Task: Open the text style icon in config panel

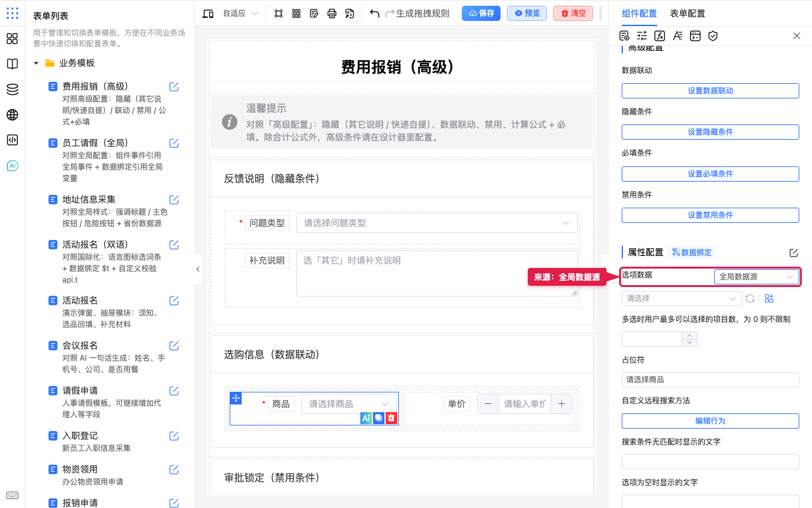Action: [x=678, y=36]
